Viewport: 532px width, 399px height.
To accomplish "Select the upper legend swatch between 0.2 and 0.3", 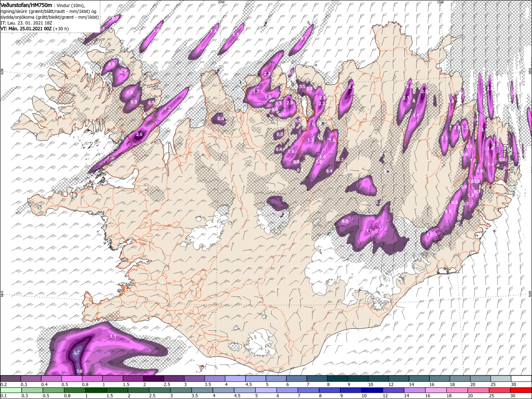I will (x=10, y=379).
